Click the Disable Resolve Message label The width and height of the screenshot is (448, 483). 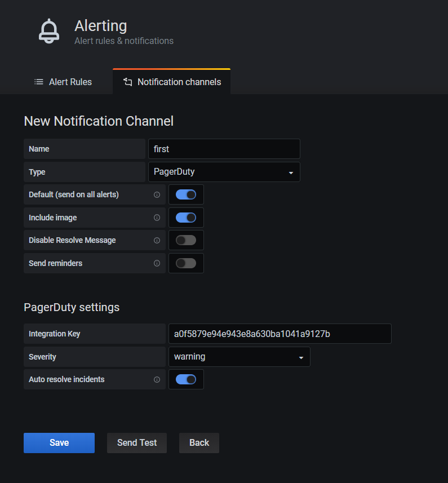click(x=72, y=240)
